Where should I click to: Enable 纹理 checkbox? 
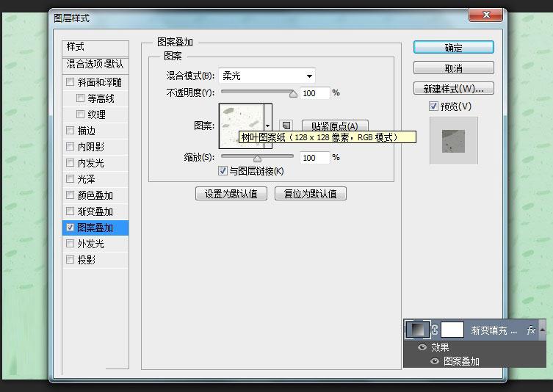(80, 115)
